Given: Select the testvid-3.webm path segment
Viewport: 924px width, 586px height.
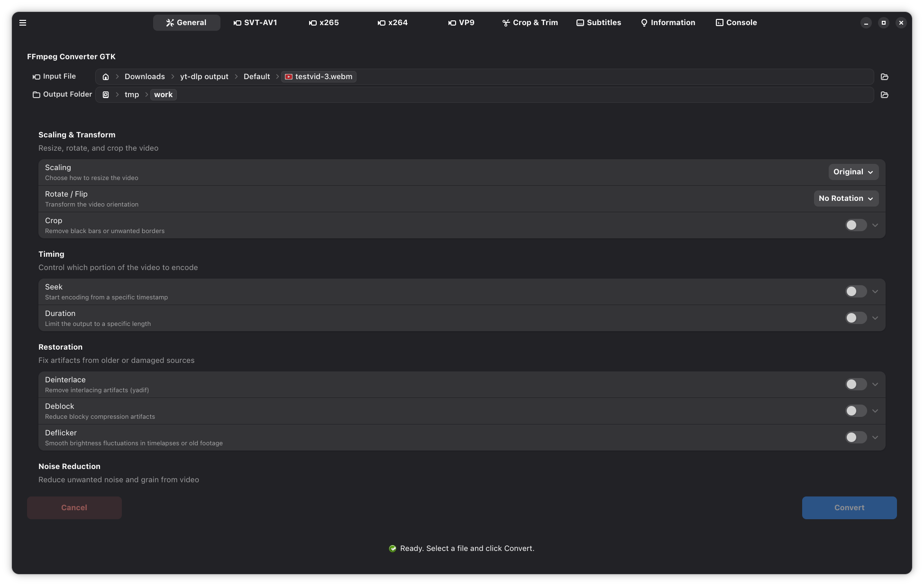Looking at the screenshot, I should click(319, 77).
